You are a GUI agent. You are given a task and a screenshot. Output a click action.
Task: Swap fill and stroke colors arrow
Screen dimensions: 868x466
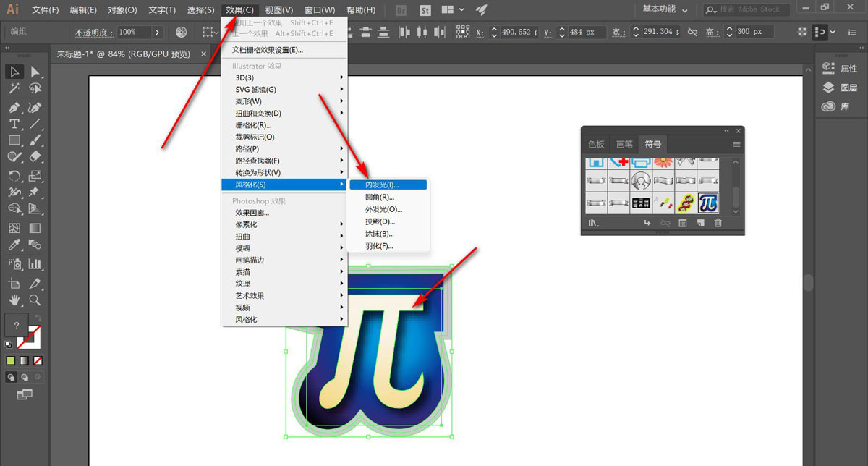pyautogui.click(x=38, y=318)
